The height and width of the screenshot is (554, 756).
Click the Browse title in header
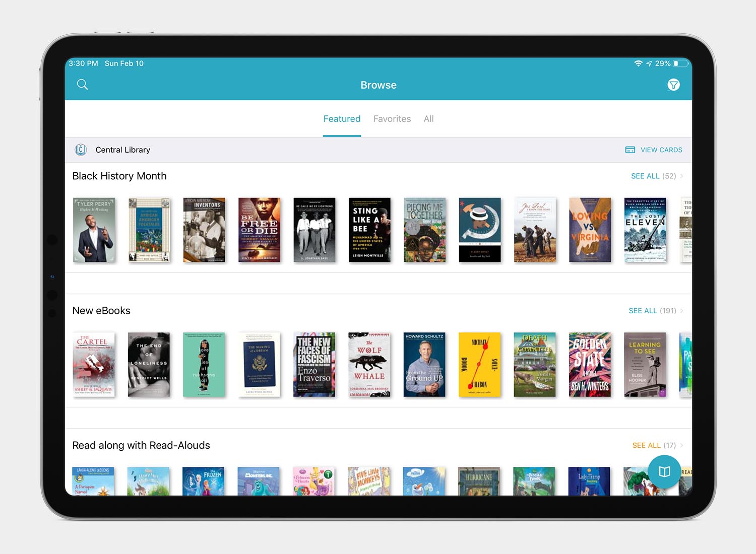(x=379, y=85)
